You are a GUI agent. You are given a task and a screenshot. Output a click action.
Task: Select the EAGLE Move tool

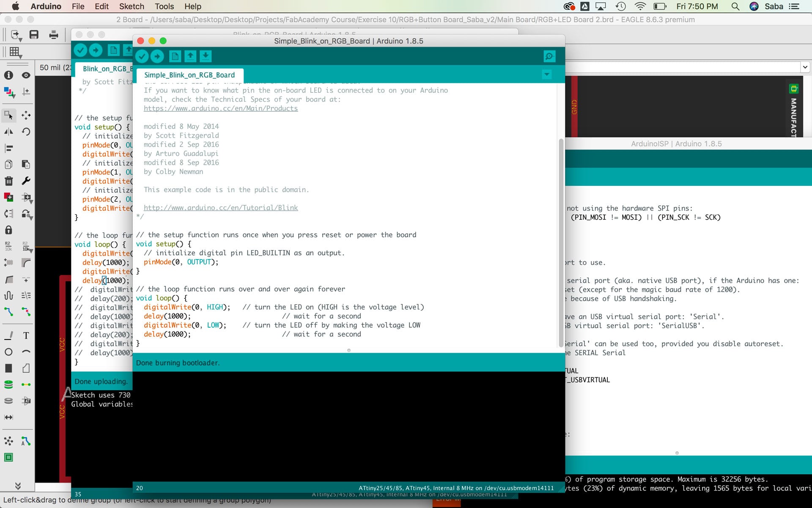[x=26, y=115]
